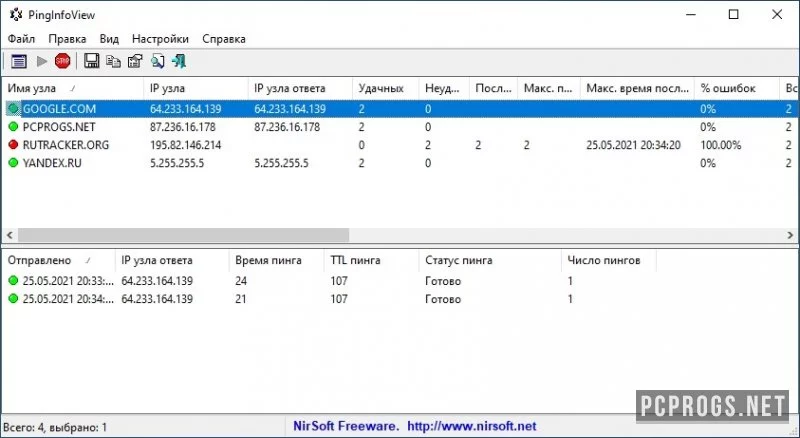
Task: Click the 100.00% error cell
Action: (720, 145)
